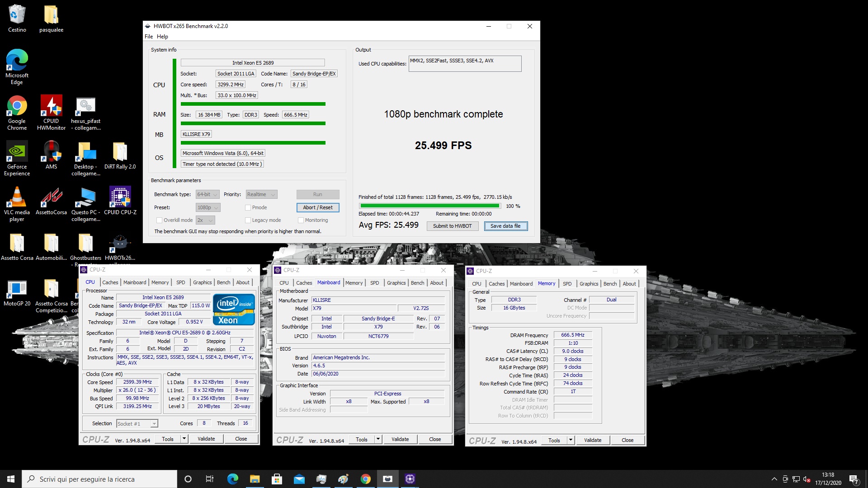The width and height of the screenshot is (868, 488).
Task: Open Task View in taskbar
Action: [209, 479]
